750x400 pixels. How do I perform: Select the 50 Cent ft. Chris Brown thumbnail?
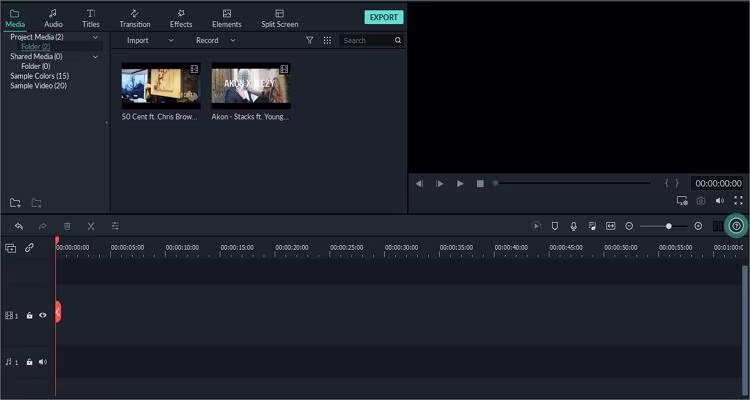[x=161, y=86]
